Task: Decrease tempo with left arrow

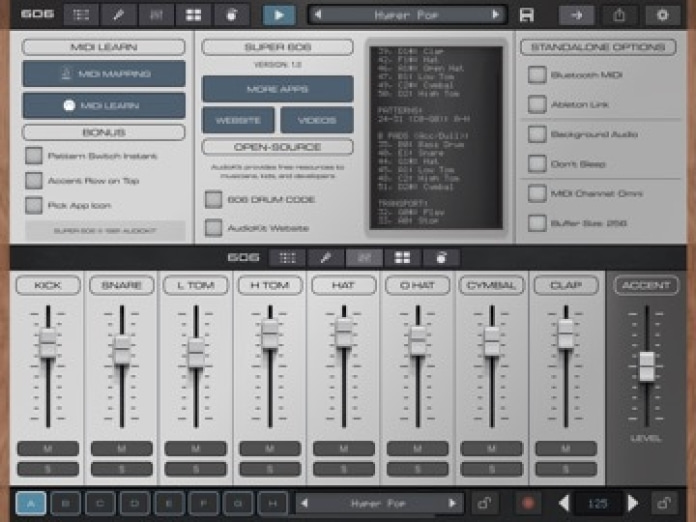Action: click(x=564, y=503)
